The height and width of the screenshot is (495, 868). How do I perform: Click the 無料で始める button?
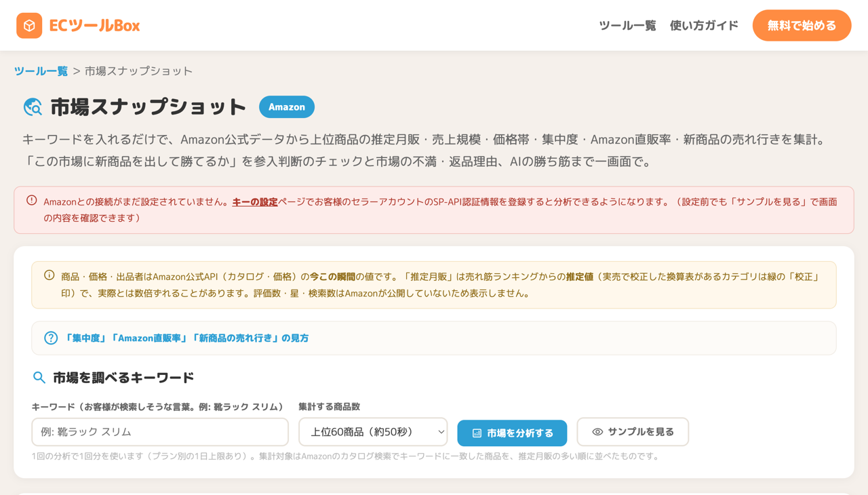(x=802, y=26)
